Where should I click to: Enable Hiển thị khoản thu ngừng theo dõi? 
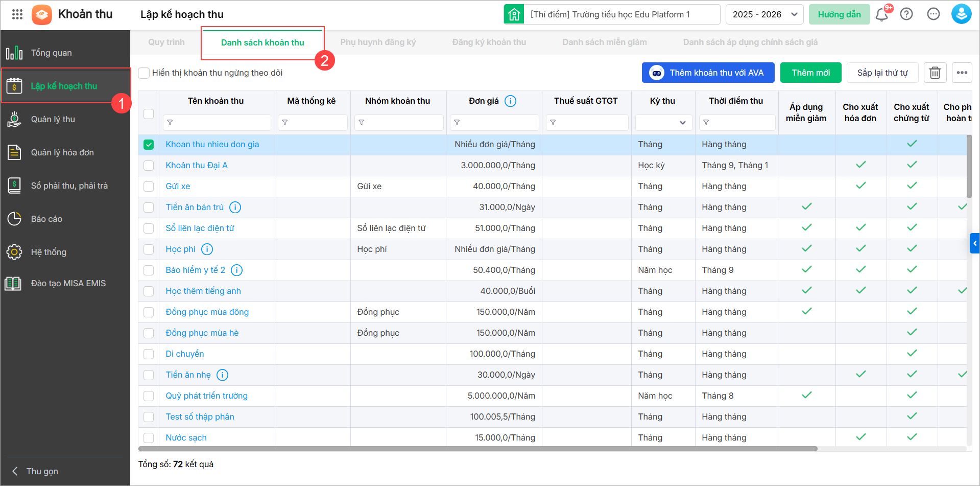point(145,73)
